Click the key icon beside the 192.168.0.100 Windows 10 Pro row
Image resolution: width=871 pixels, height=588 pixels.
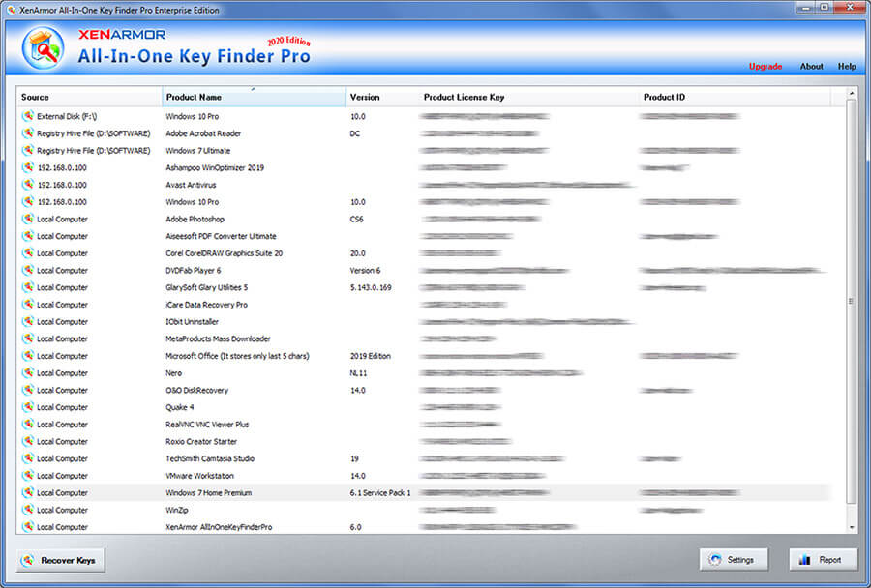point(27,202)
